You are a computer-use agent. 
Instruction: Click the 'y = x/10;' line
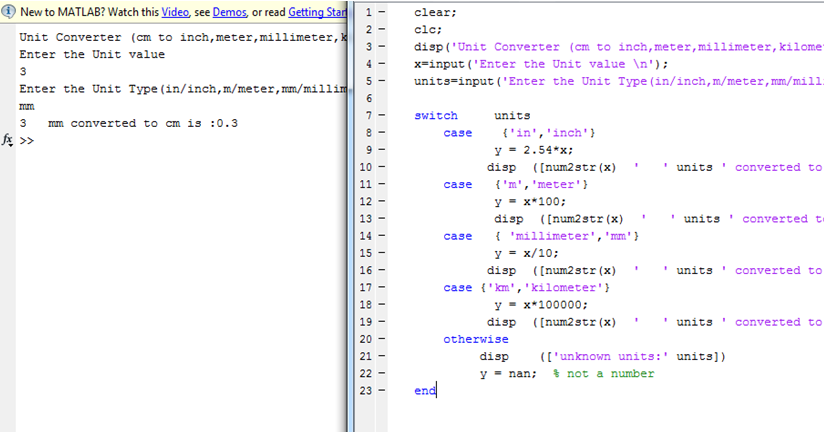tap(526, 253)
